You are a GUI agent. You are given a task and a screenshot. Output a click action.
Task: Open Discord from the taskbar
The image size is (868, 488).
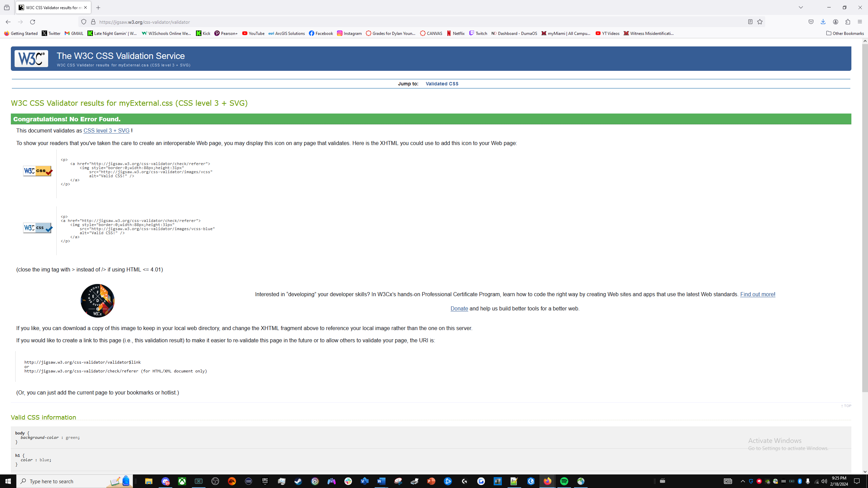(x=165, y=481)
